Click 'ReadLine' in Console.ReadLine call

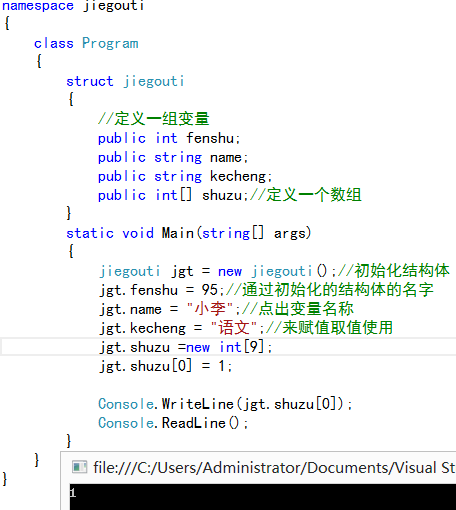point(194,423)
